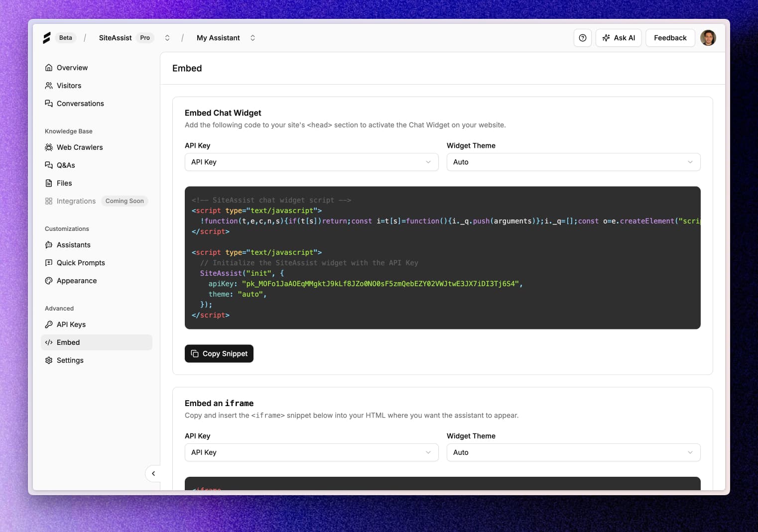758x532 pixels.
Task: Open the help question mark icon in the header
Action: (582, 37)
